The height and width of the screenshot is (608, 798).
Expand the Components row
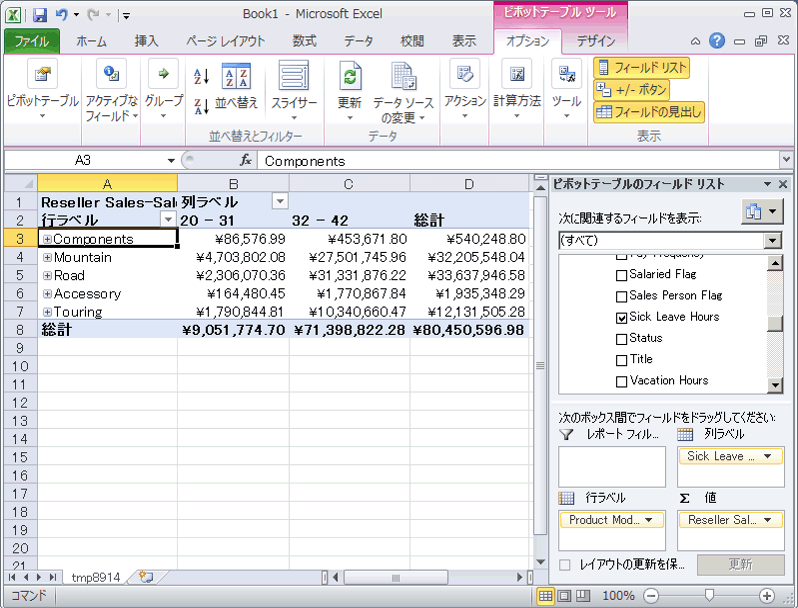[x=47, y=239]
